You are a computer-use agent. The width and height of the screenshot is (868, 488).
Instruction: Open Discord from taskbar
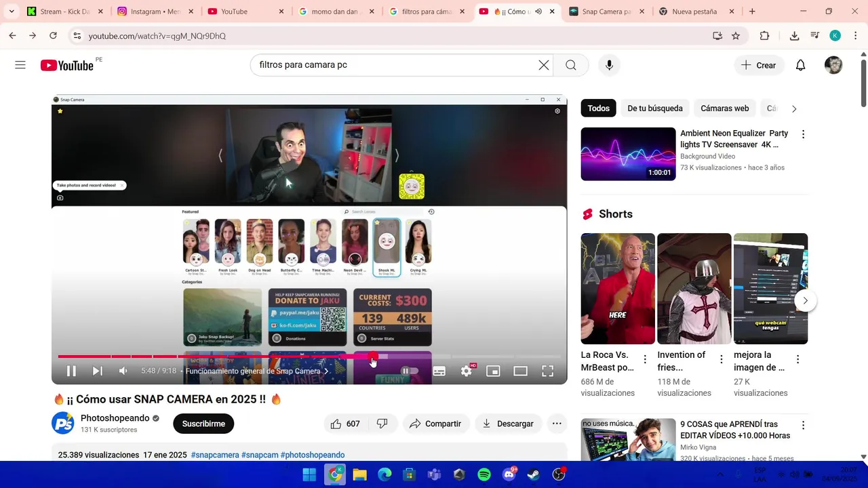pyautogui.click(x=509, y=474)
